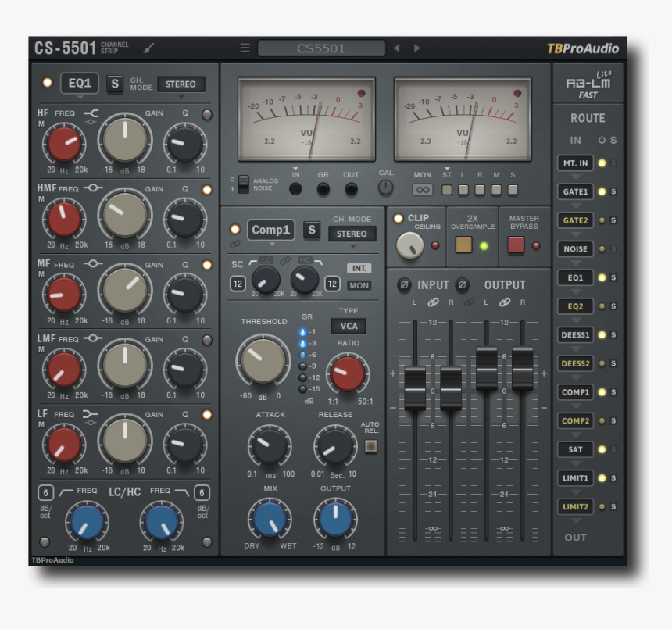Link the input L/R faders
The height and width of the screenshot is (629, 672).
pyautogui.click(x=434, y=302)
